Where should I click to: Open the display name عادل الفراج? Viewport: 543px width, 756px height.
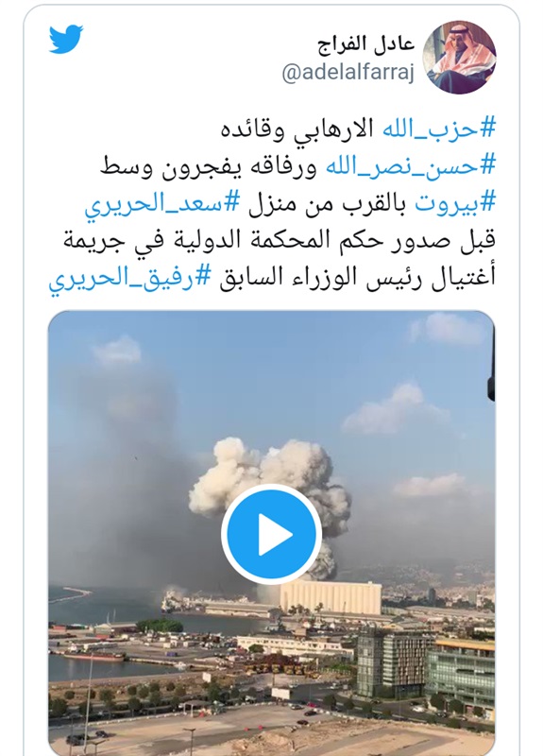pyautogui.click(x=366, y=44)
